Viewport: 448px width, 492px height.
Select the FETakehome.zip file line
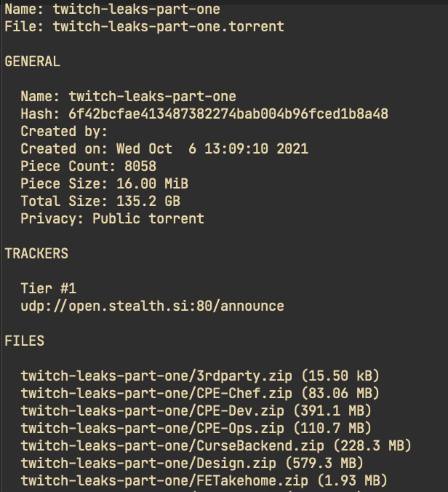(x=204, y=480)
